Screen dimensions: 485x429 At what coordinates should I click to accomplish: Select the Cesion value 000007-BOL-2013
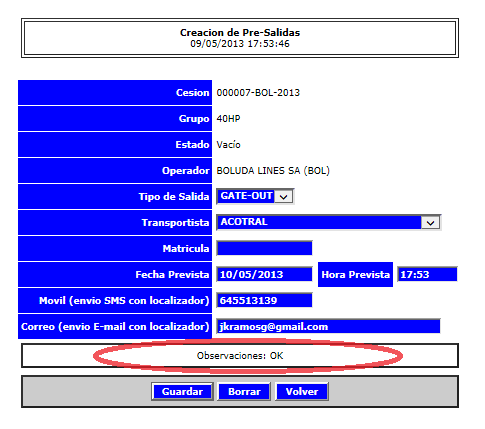[258, 93]
